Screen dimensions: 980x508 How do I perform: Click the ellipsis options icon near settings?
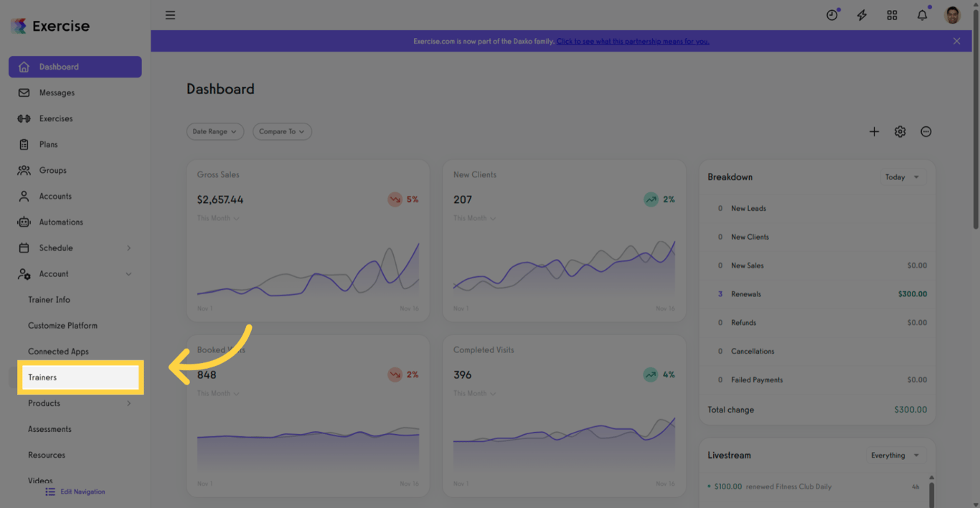pyautogui.click(x=925, y=131)
